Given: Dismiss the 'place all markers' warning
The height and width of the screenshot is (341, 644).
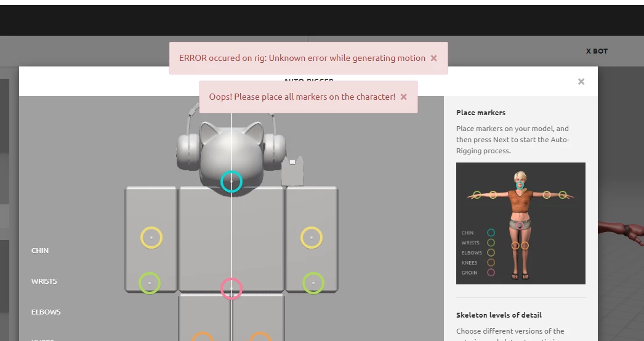Looking at the screenshot, I should pos(404,97).
